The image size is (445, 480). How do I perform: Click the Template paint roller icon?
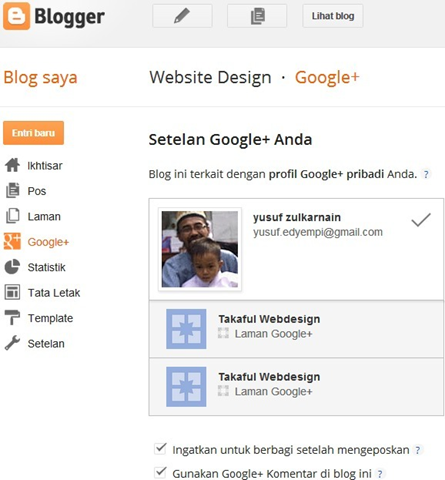click(x=12, y=318)
